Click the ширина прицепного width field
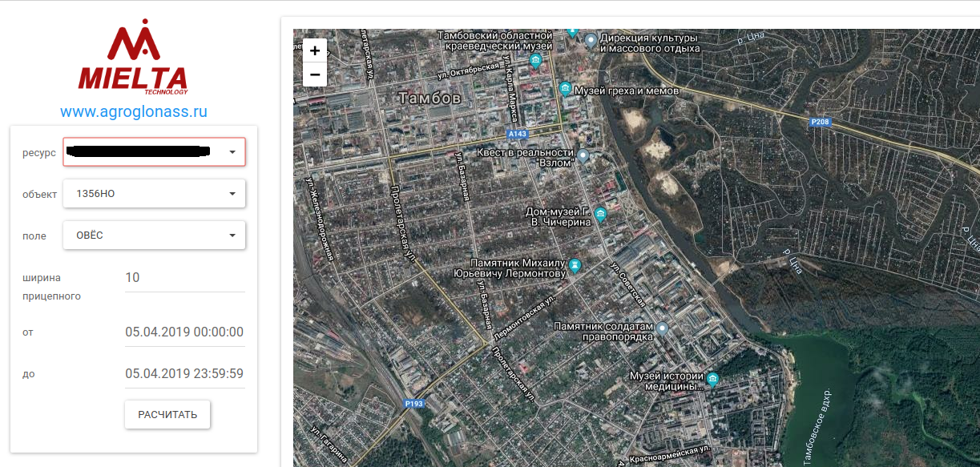The height and width of the screenshot is (467, 980). tap(184, 278)
